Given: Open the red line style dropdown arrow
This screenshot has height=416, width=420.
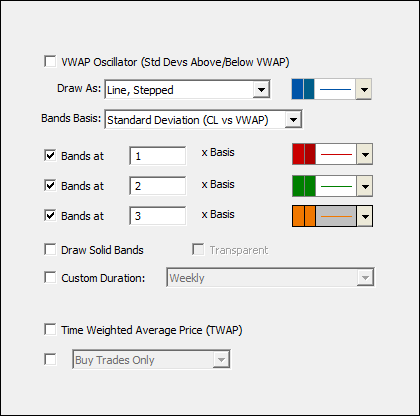Looking at the screenshot, I should point(364,154).
